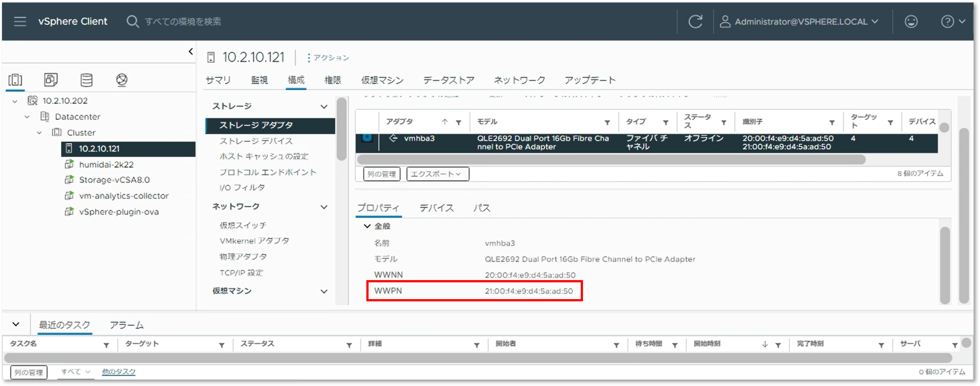
Task: Select 物理アダプタ menu item
Action: coord(243,256)
